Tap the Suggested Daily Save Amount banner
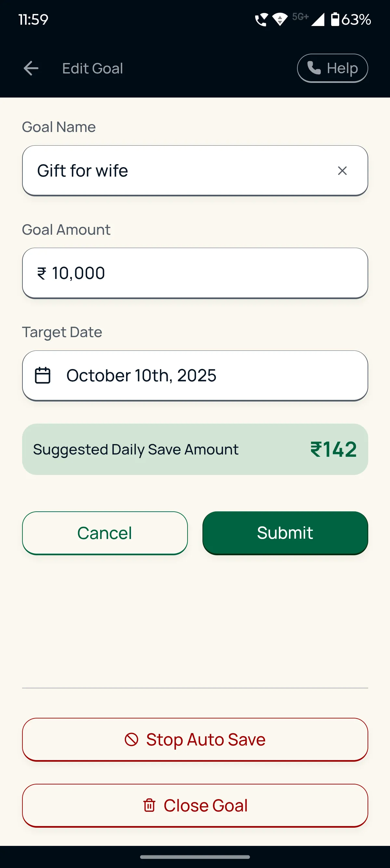The image size is (390, 868). coord(195,449)
